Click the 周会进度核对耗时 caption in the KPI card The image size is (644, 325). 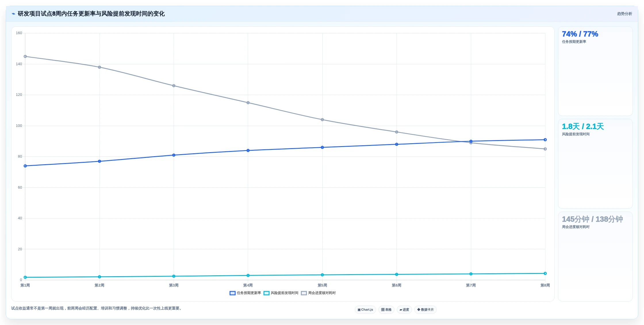click(576, 227)
